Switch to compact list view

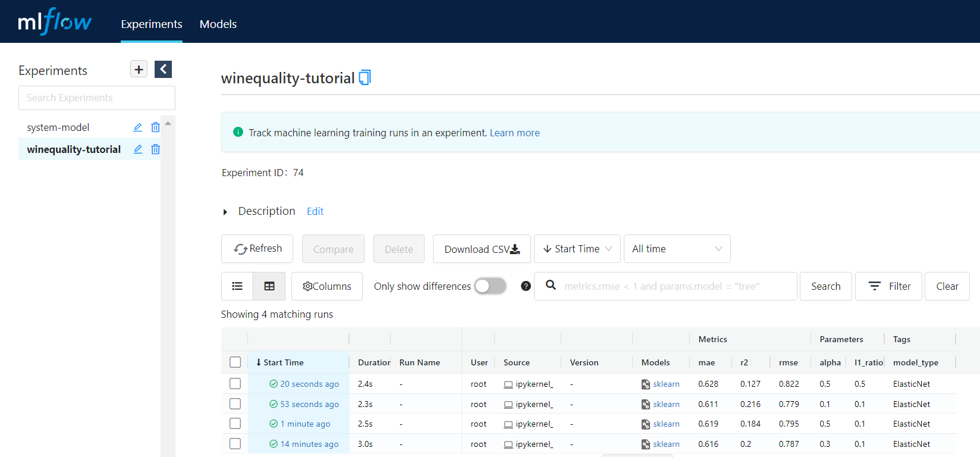click(237, 286)
